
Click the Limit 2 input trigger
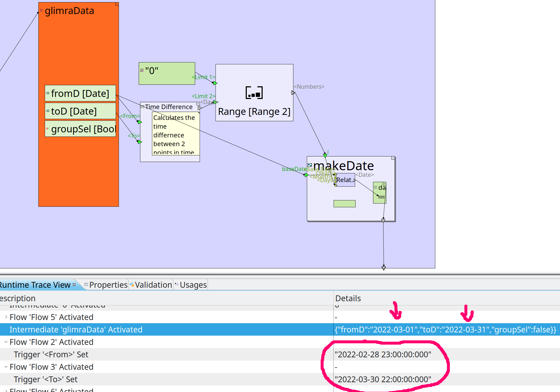[216, 102]
